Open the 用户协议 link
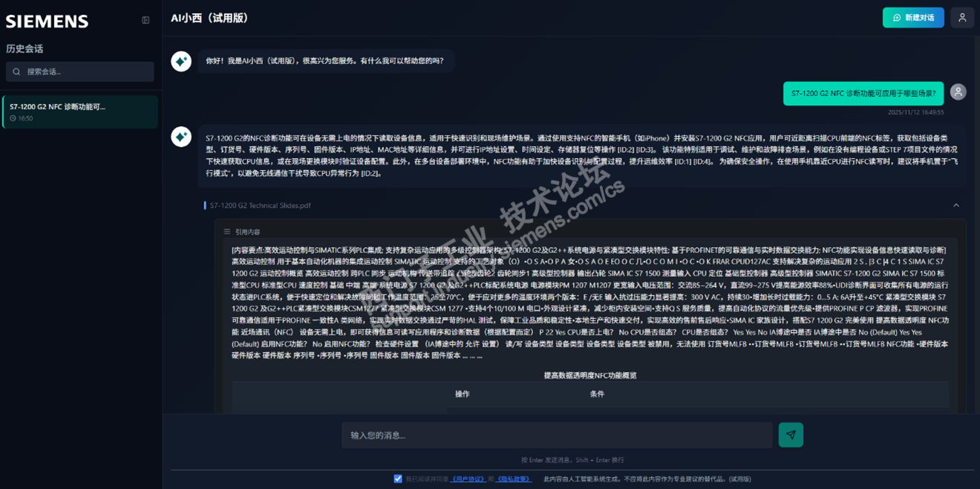 (x=468, y=479)
